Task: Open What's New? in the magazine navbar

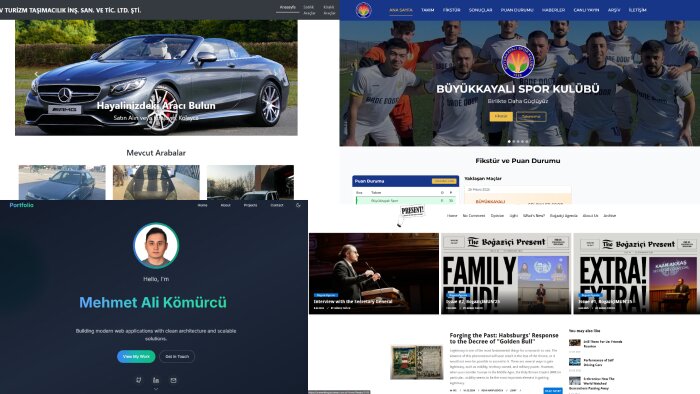Action: (x=534, y=216)
